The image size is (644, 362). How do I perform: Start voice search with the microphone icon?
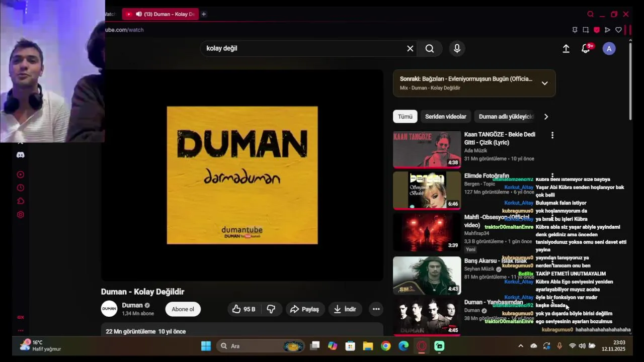[457, 48]
